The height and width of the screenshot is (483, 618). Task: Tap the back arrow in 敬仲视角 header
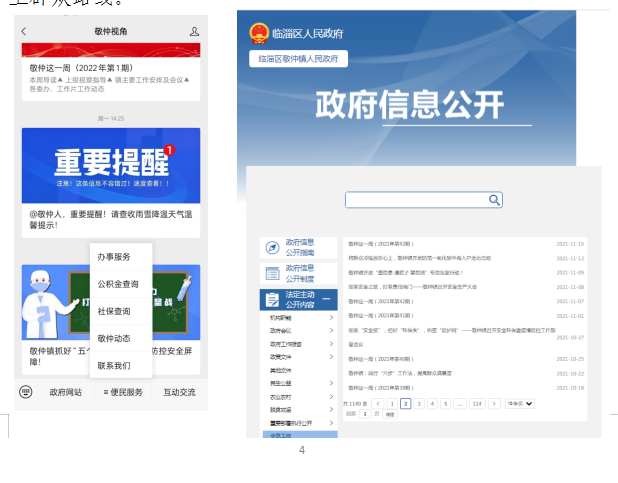point(24,32)
